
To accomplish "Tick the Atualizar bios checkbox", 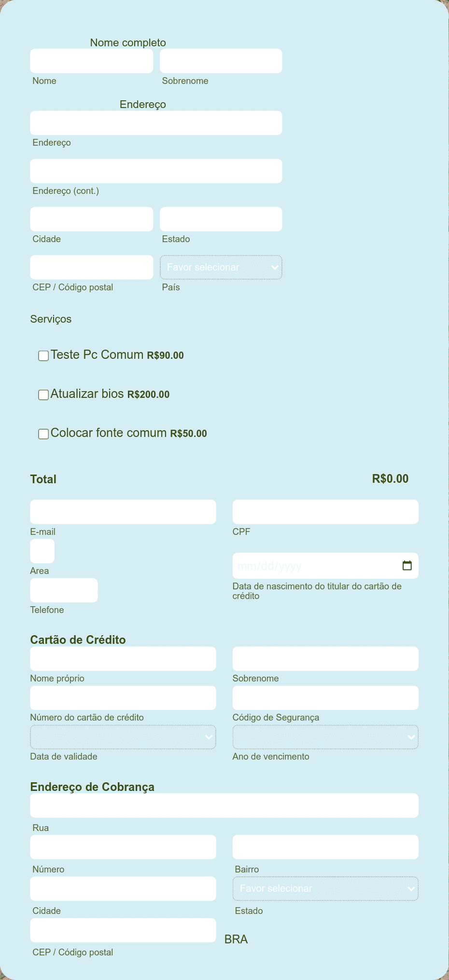I will point(43,395).
